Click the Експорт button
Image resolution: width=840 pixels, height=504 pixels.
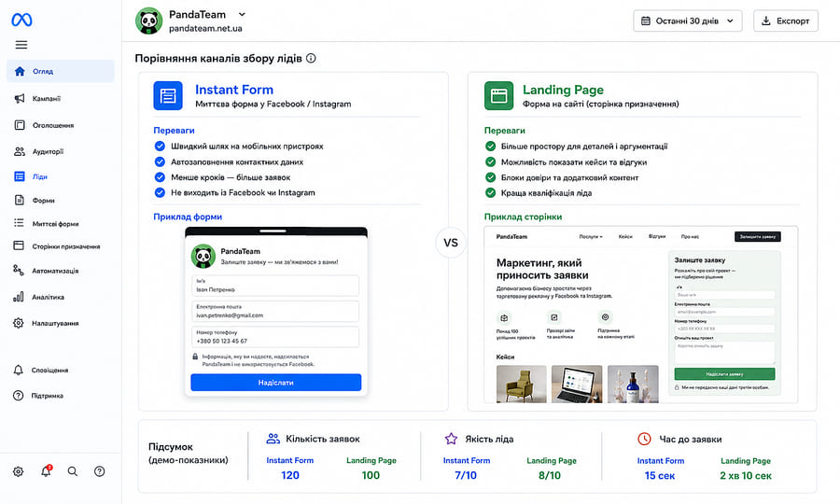(785, 21)
